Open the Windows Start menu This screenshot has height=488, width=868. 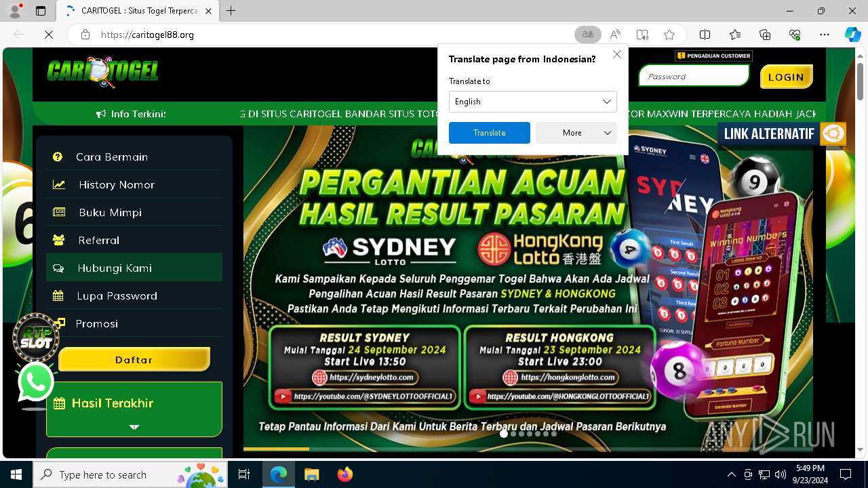pos(16,474)
